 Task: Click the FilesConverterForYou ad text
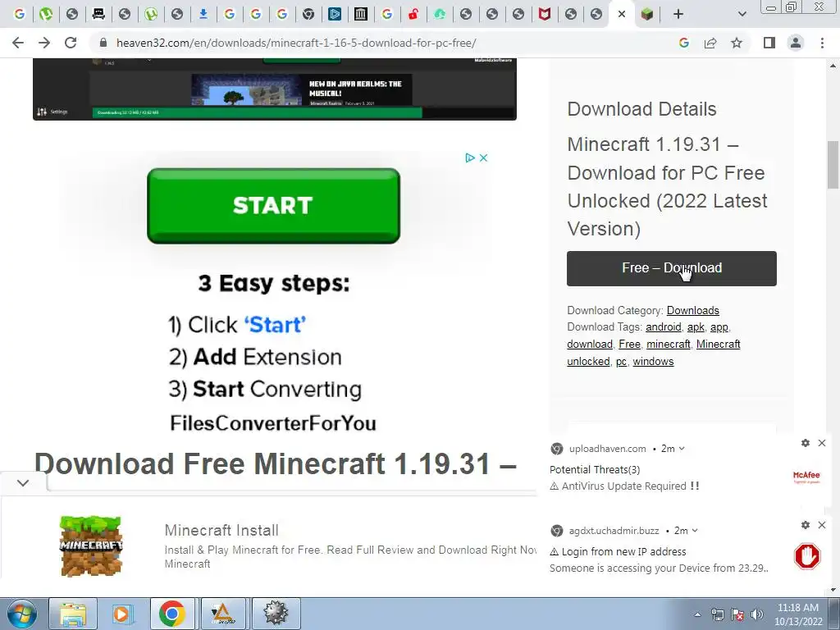click(x=272, y=423)
